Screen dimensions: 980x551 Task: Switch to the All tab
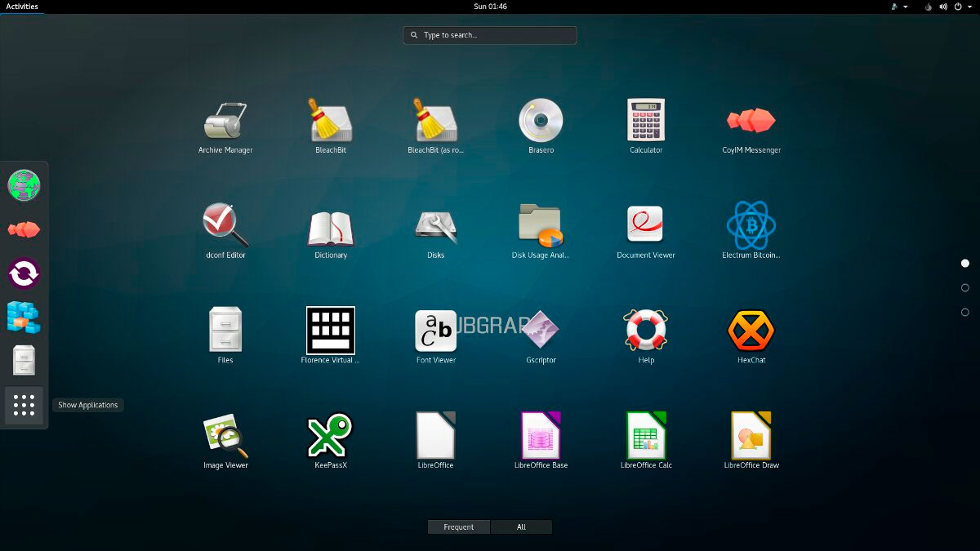pyautogui.click(x=521, y=527)
